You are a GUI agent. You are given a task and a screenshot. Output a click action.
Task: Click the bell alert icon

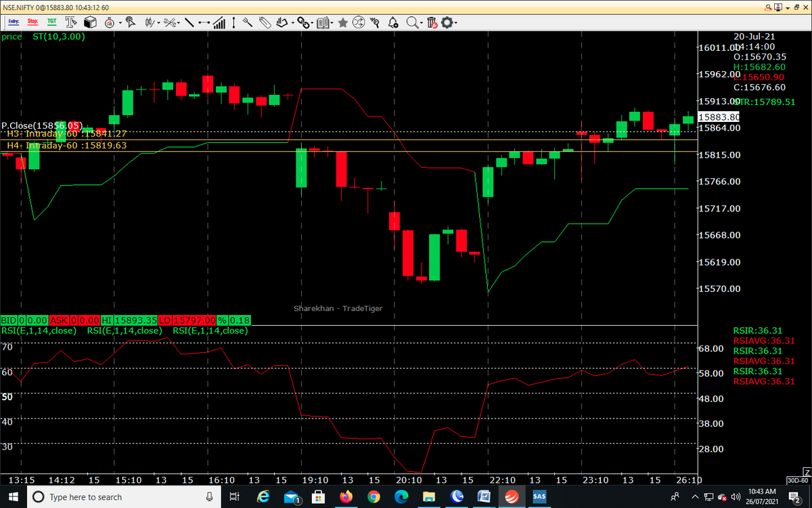coord(393,22)
